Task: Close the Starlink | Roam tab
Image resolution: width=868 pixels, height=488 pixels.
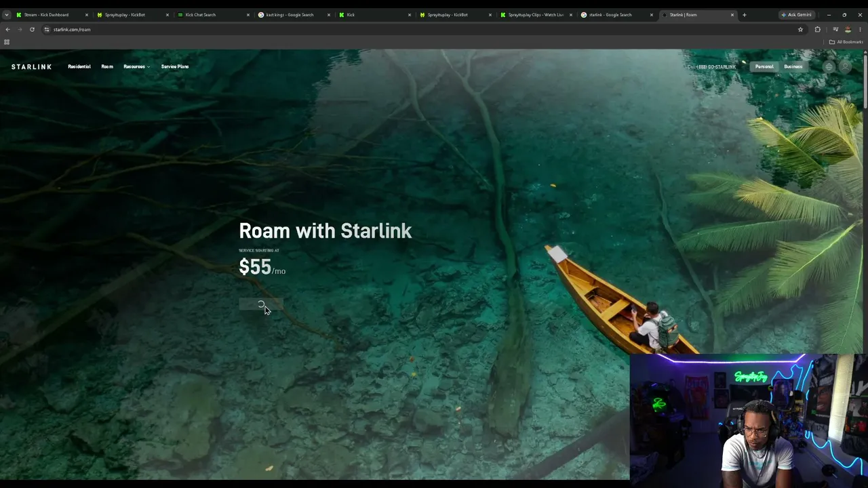Action: [x=732, y=15]
